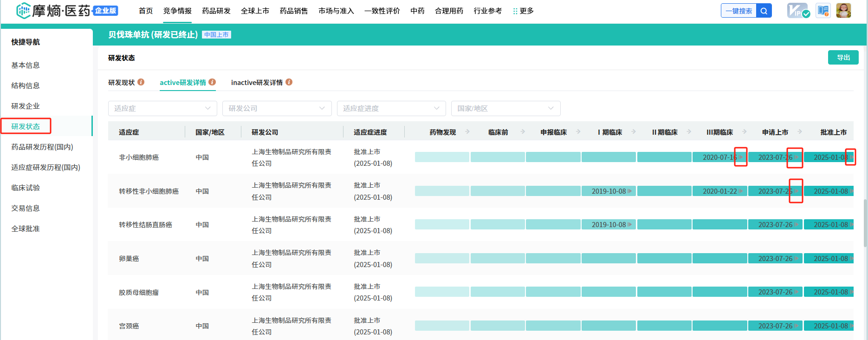Go to 临床试验 in sidebar
This screenshot has height=340, width=868.
click(x=26, y=188)
